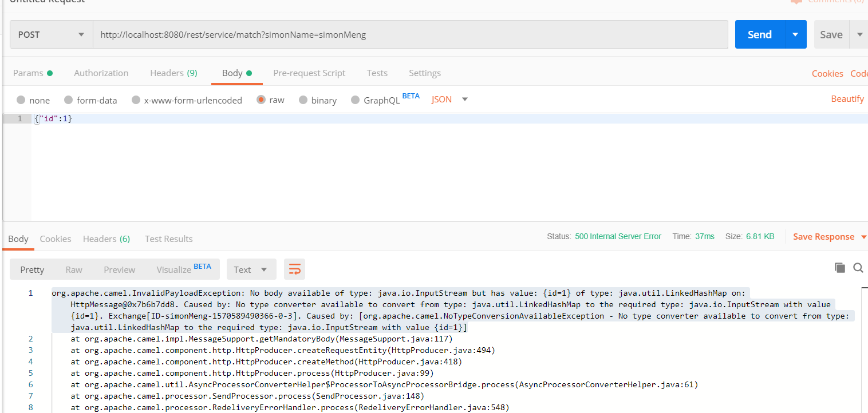Viewport: 868px width, 413px height.
Task: Open the Pre-request Script tab
Action: (x=309, y=73)
